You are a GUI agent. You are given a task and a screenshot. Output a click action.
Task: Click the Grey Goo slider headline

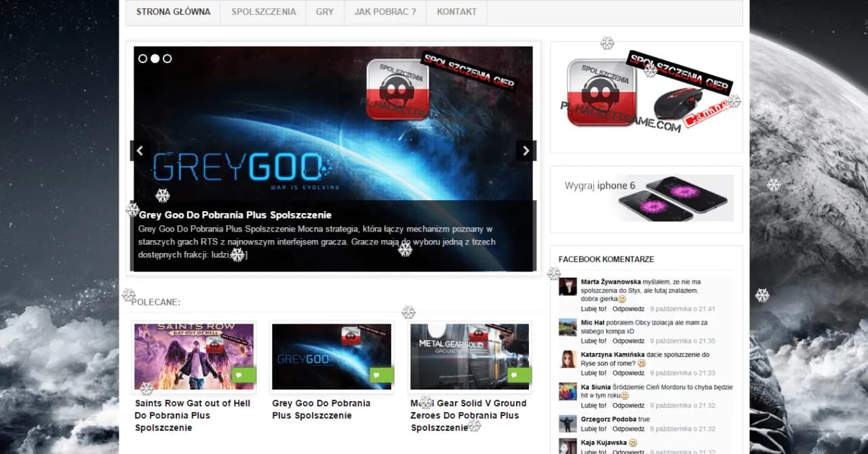point(235,215)
